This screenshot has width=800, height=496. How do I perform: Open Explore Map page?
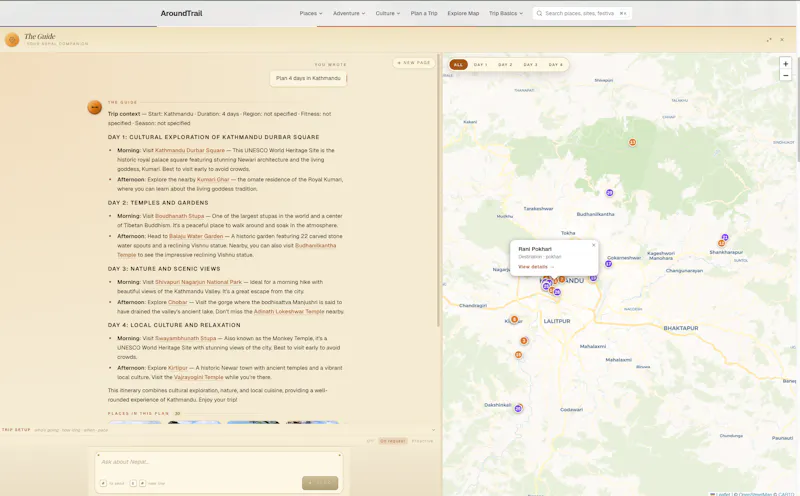pos(463,13)
